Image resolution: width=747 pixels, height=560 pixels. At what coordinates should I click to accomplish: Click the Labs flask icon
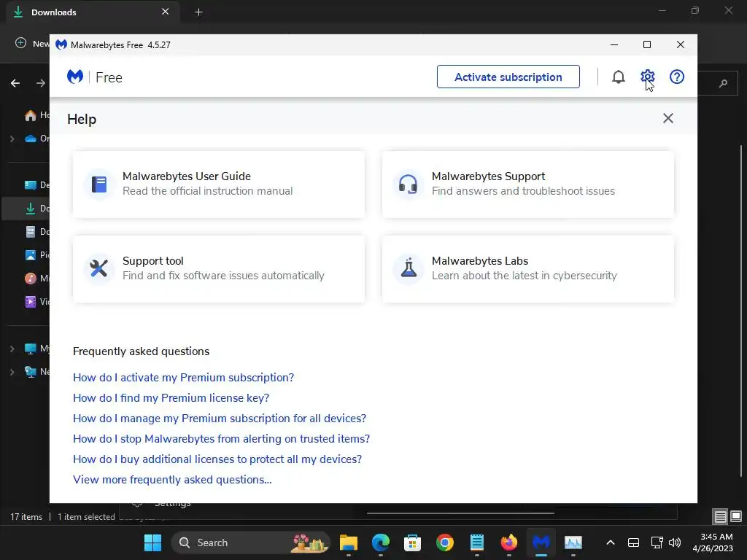tap(409, 268)
